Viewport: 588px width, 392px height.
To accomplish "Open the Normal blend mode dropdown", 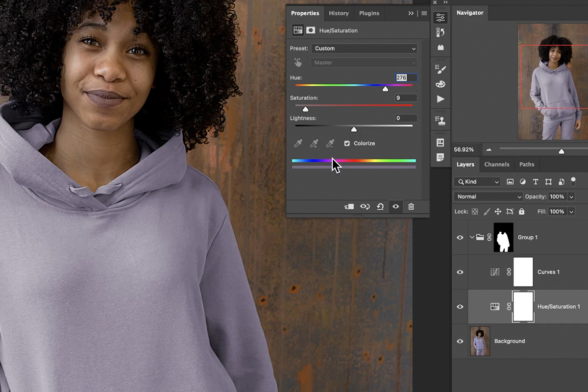I will pyautogui.click(x=488, y=196).
